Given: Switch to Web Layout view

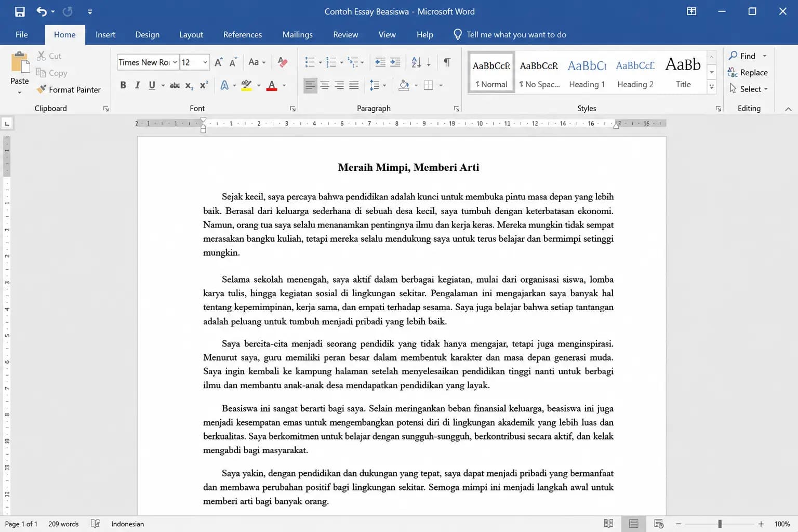Looking at the screenshot, I should point(659,524).
